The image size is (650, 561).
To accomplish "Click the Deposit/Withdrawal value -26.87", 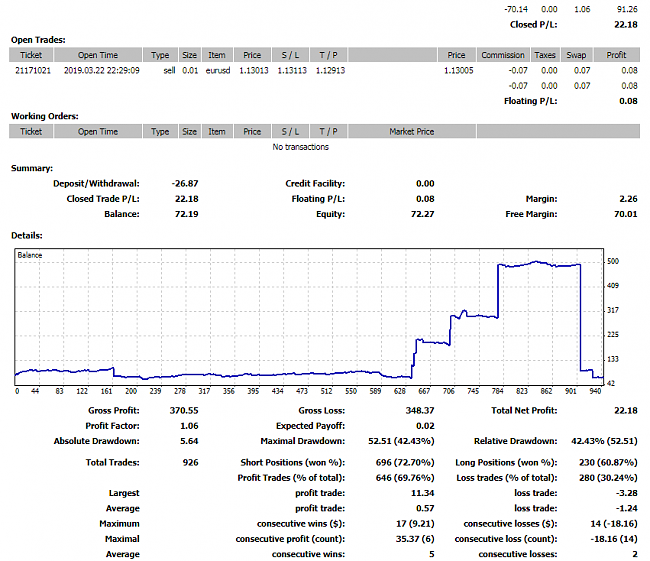I will 185,183.
